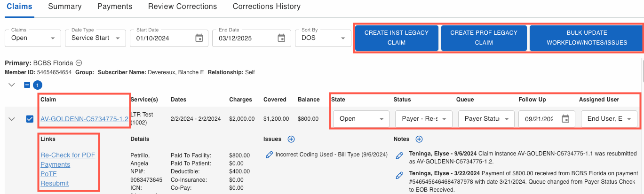
Task: Edit the 9/6/2024 resubmission note
Action: [399, 155]
